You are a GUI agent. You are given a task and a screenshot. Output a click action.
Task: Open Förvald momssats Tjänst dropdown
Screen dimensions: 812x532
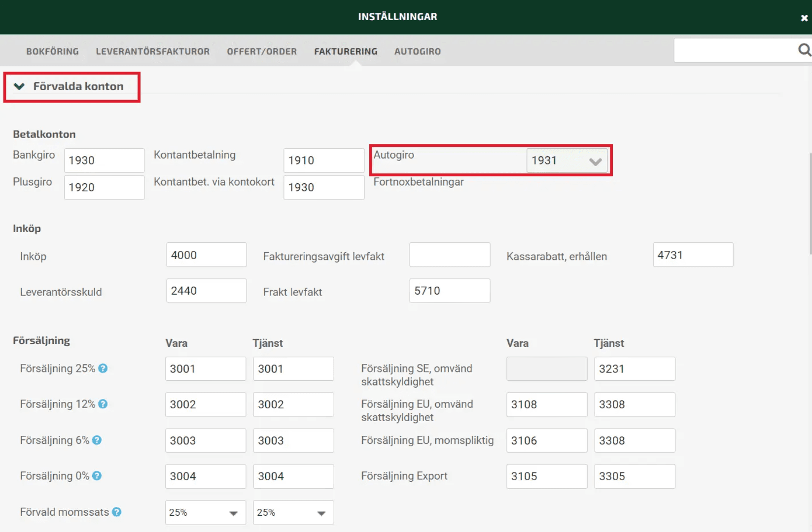(293, 512)
